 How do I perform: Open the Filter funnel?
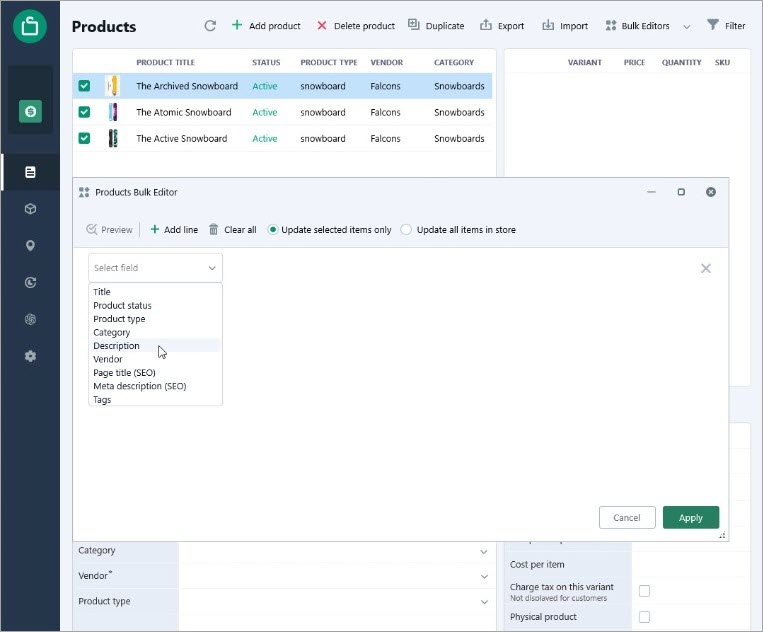(726, 26)
